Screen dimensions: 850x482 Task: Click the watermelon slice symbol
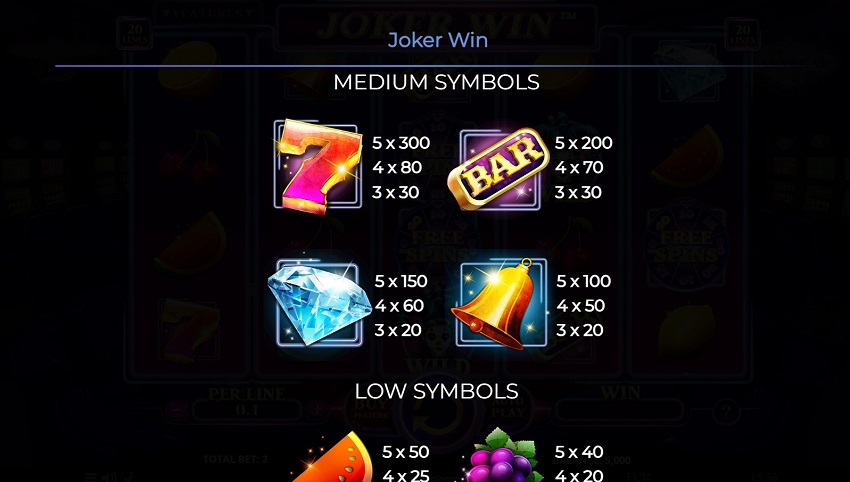pos(332,457)
